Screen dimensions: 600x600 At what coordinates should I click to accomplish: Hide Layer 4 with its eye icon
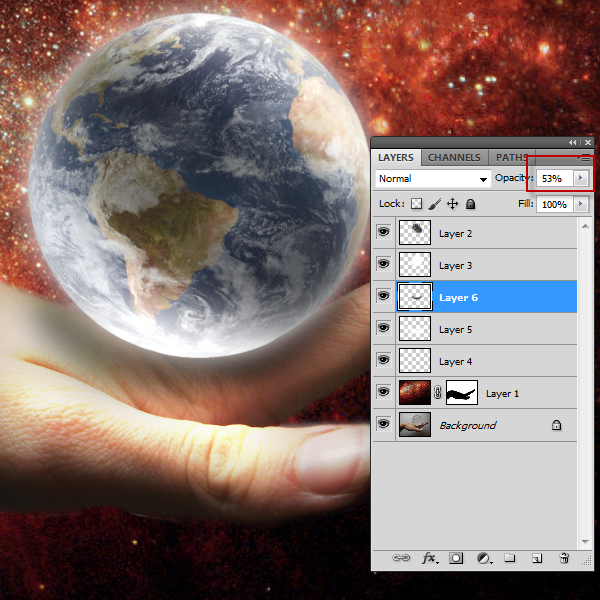coord(384,360)
